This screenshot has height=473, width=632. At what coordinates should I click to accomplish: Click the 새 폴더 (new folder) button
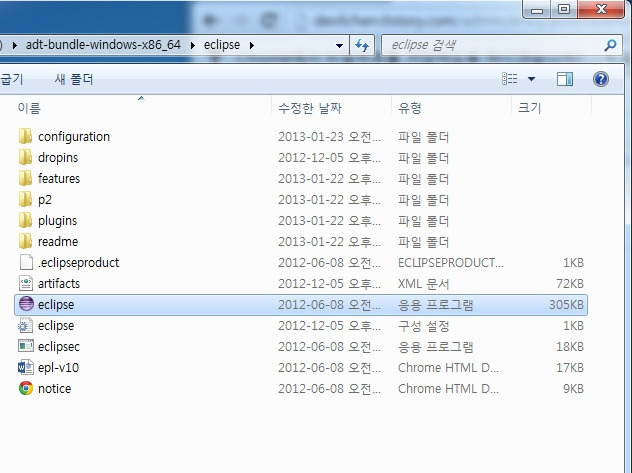pyautogui.click(x=74, y=79)
